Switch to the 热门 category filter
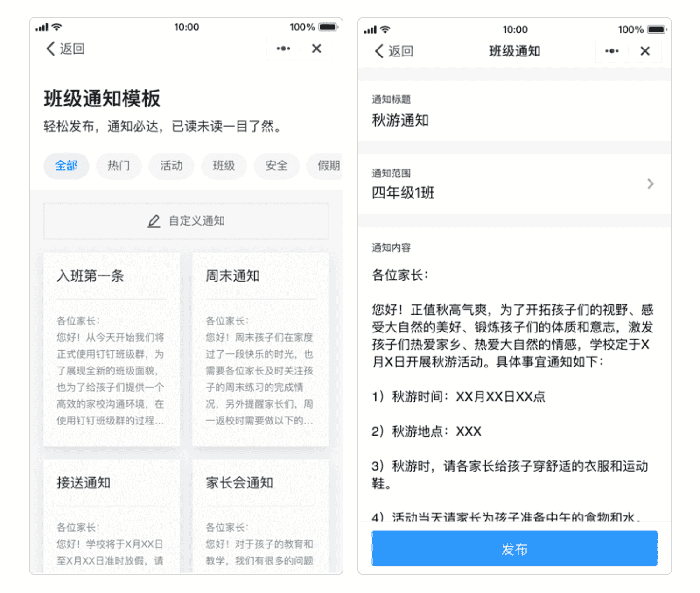The height and width of the screenshot is (593, 700). [x=119, y=166]
